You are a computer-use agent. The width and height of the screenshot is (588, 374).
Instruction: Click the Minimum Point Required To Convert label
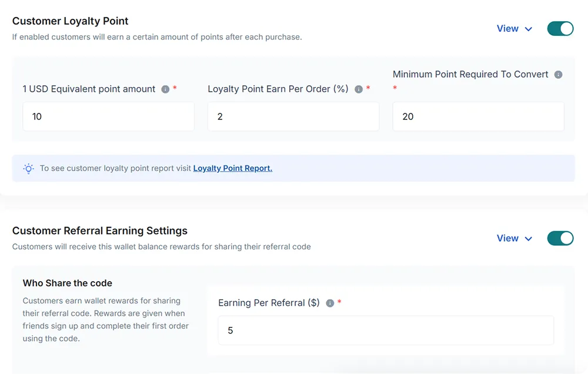click(x=470, y=74)
